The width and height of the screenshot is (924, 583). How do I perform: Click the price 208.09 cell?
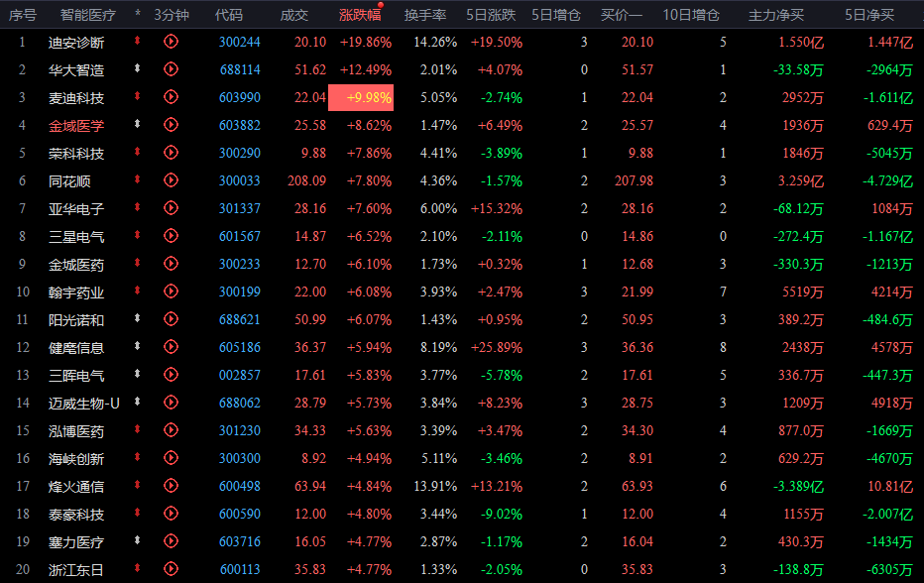(306, 180)
